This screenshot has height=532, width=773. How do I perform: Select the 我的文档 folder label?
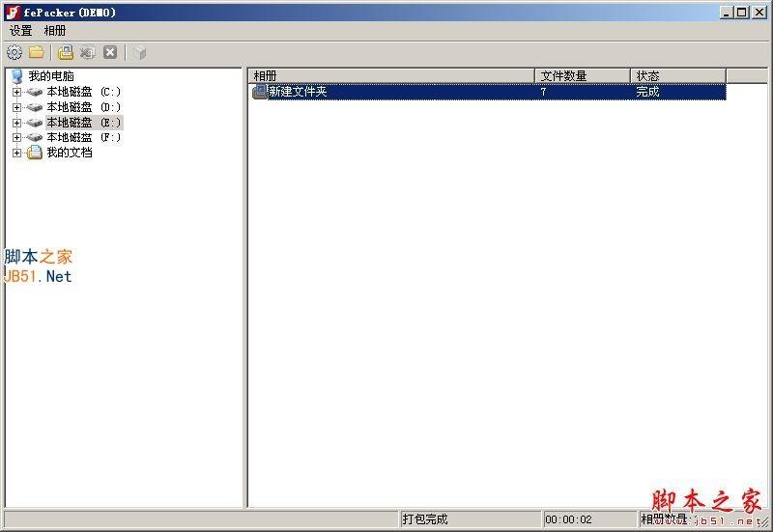[x=70, y=153]
